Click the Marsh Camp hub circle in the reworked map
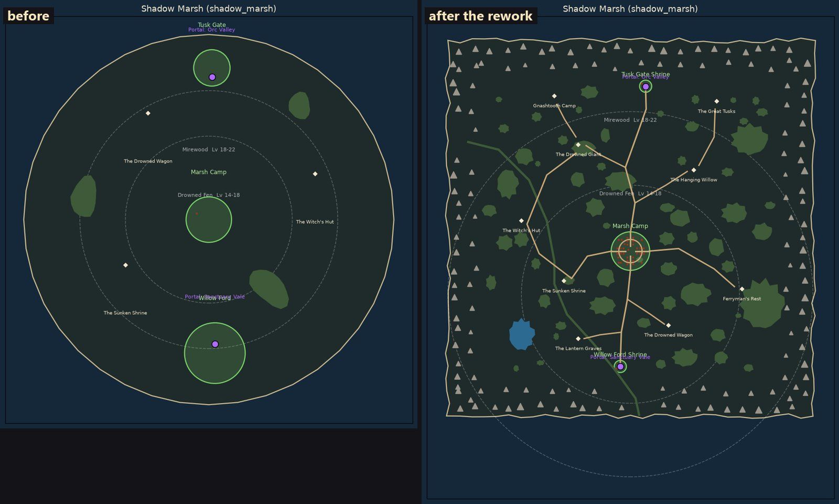 [x=630, y=251]
